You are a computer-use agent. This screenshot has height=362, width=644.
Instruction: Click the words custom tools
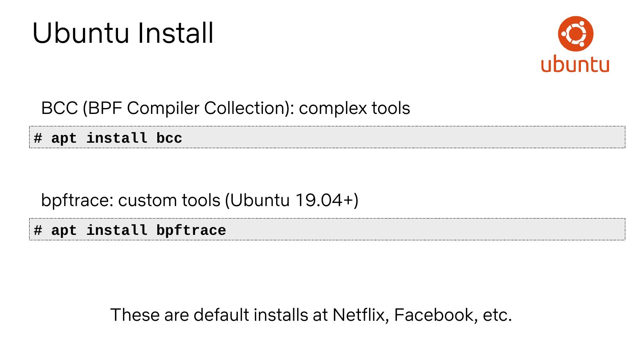[169, 201]
